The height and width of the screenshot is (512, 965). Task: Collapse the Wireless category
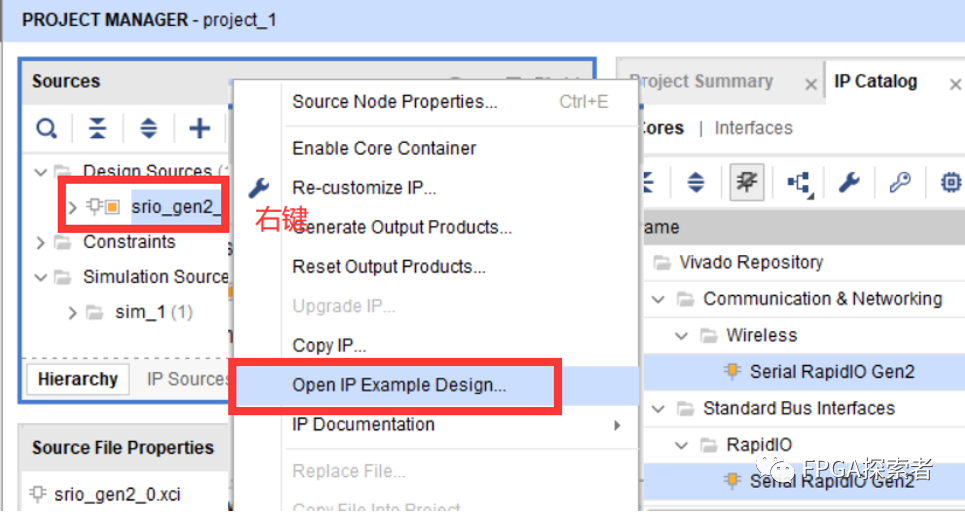(681, 336)
